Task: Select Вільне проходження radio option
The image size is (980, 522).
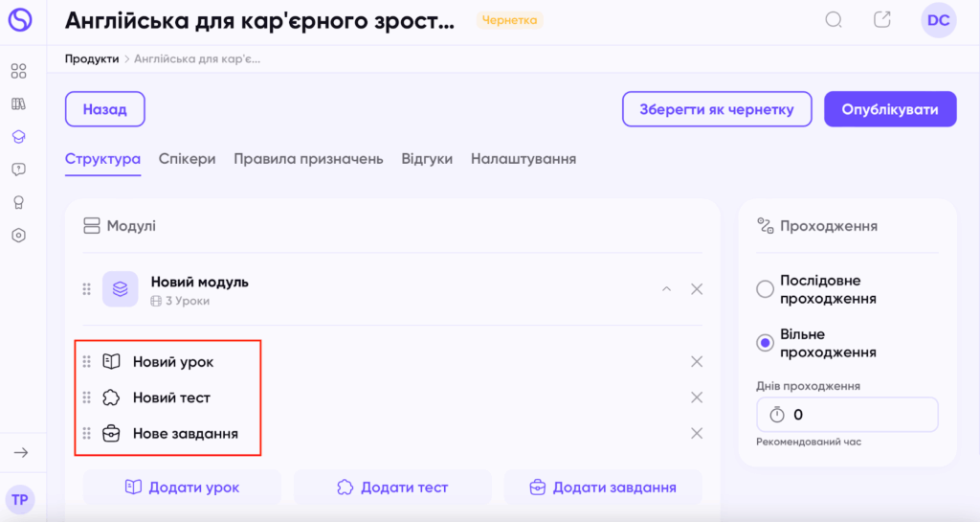Action: (x=765, y=343)
